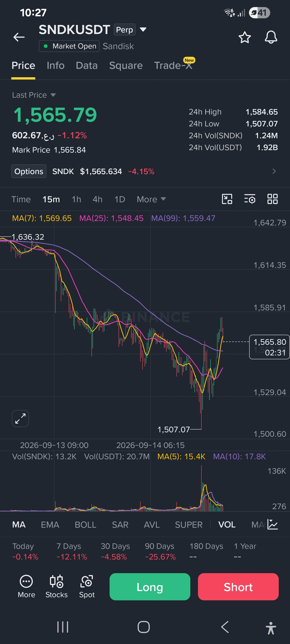Tap the back arrow icon
This screenshot has height=644, width=290.
point(19,37)
